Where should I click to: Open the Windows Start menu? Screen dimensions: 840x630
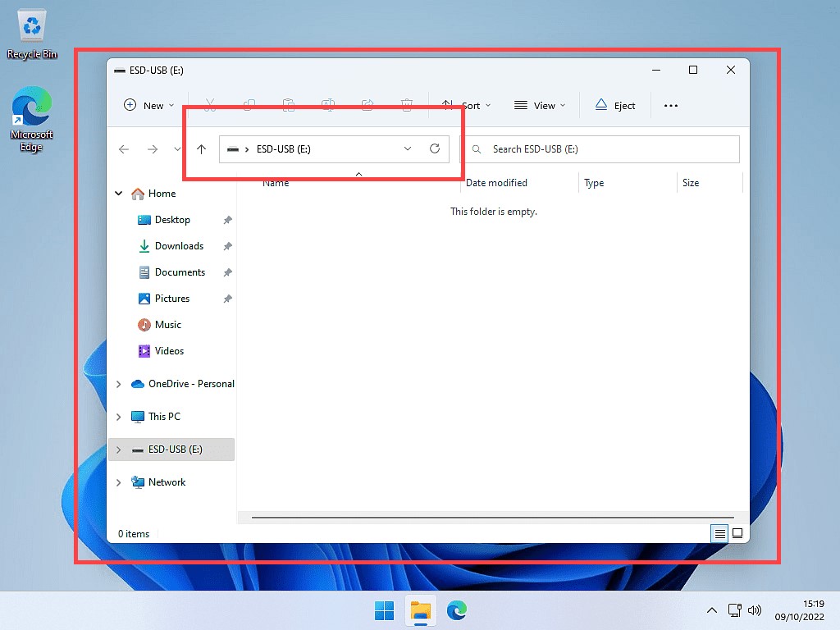point(384,610)
